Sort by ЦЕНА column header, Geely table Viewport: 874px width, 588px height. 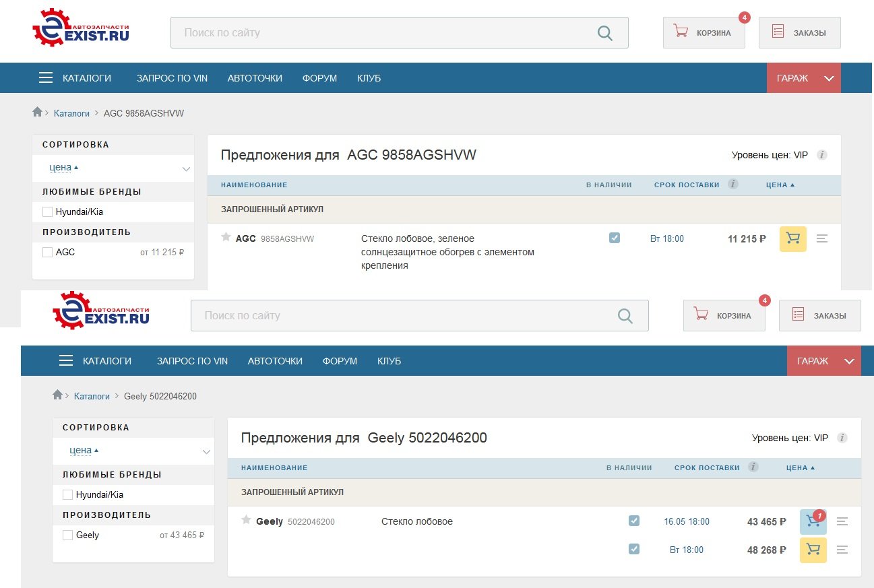[800, 467]
